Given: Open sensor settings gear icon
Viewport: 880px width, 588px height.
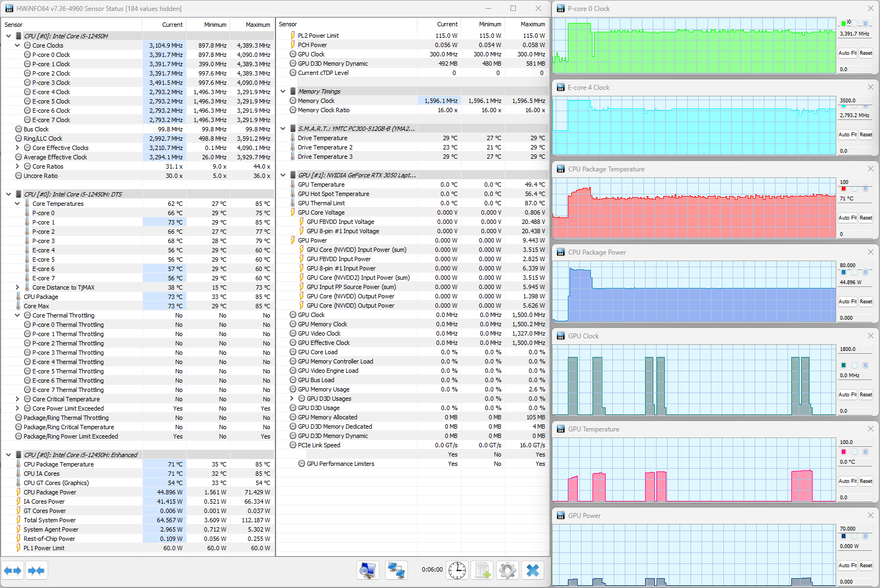Looking at the screenshot, I should [508, 570].
